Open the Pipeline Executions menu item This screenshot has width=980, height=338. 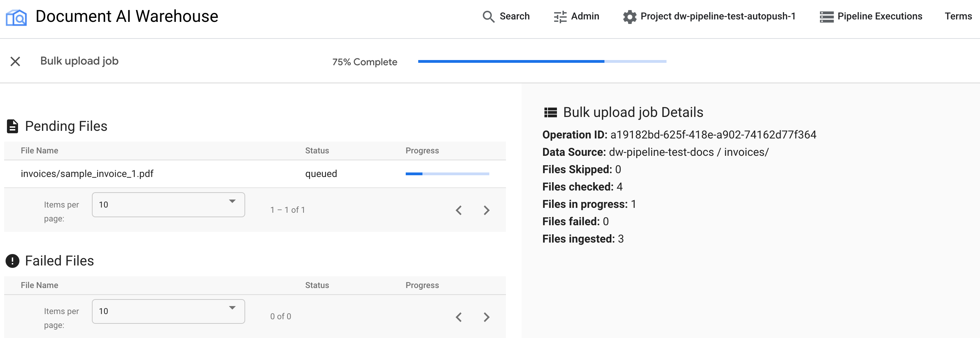point(879,16)
